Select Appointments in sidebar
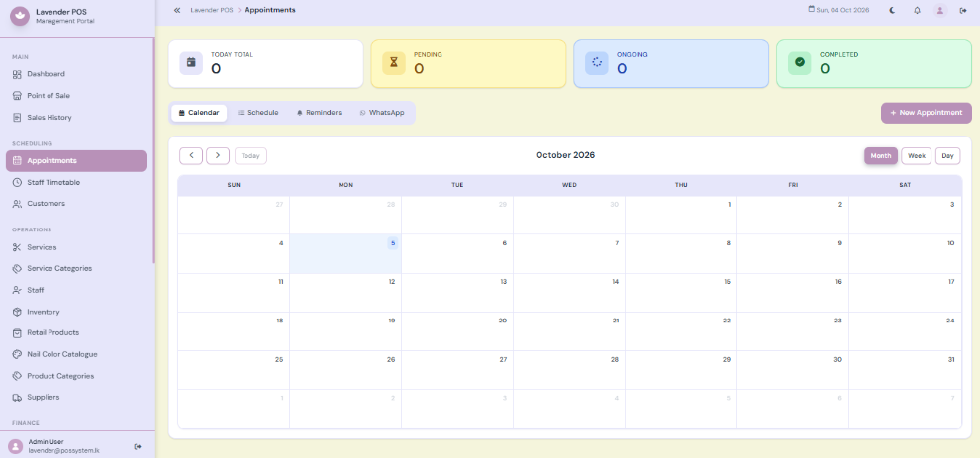Viewport: 980px width, 458px height. click(76, 160)
